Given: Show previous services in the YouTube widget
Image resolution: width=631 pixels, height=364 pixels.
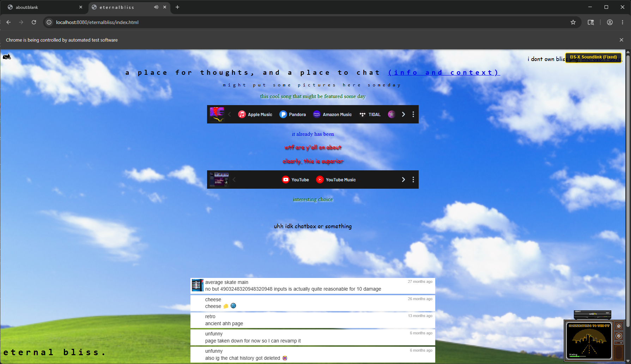Looking at the screenshot, I should click(x=234, y=180).
